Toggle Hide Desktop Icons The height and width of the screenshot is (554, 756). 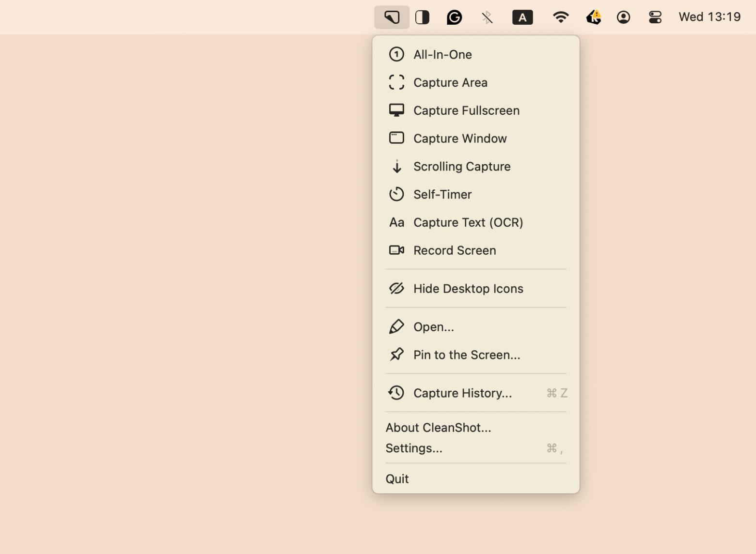[x=468, y=289]
